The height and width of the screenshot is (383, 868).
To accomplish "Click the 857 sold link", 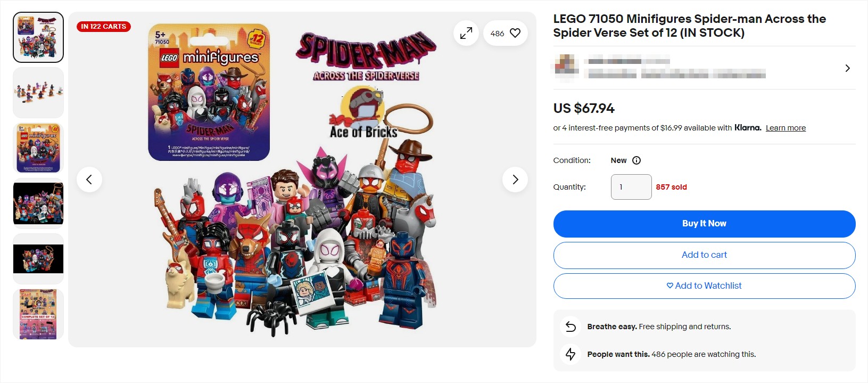I will point(672,187).
